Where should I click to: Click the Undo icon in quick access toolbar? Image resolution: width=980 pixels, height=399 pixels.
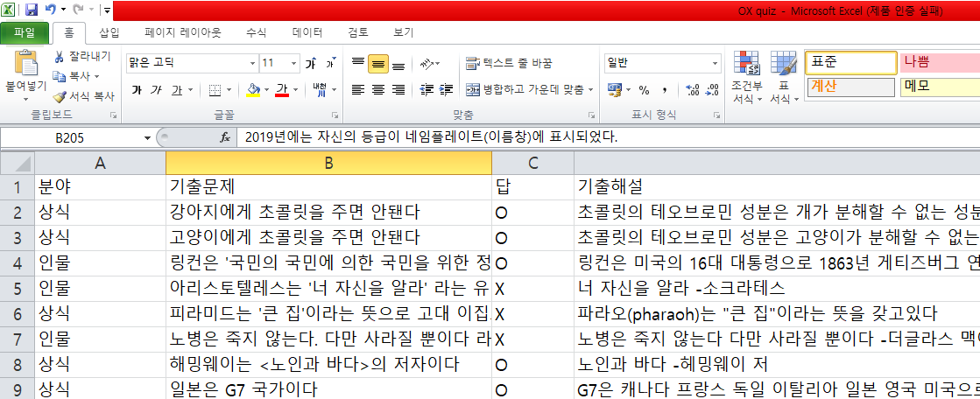pos(52,10)
